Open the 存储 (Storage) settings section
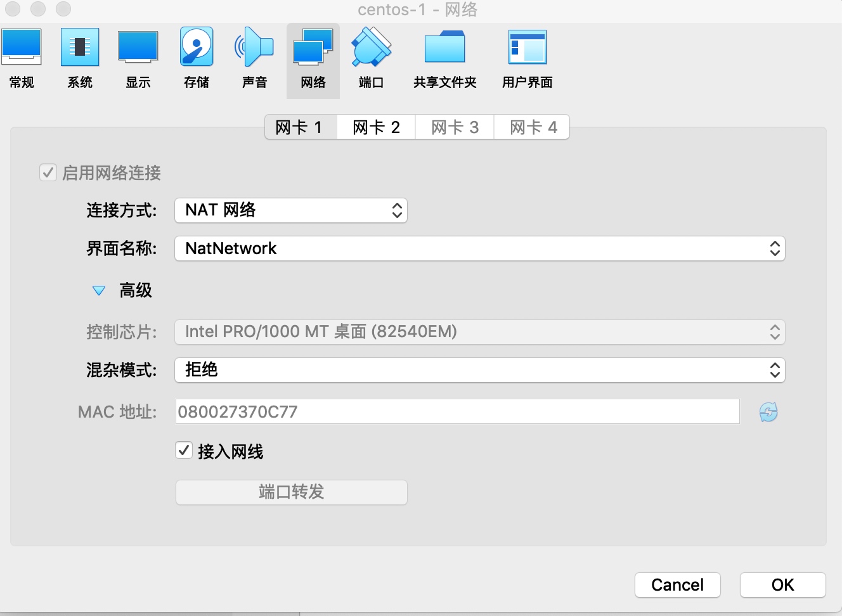The width and height of the screenshot is (842, 616). click(x=197, y=58)
